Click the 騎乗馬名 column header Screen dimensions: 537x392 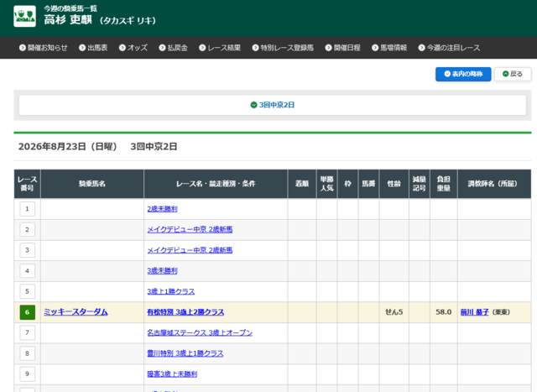(x=92, y=184)
